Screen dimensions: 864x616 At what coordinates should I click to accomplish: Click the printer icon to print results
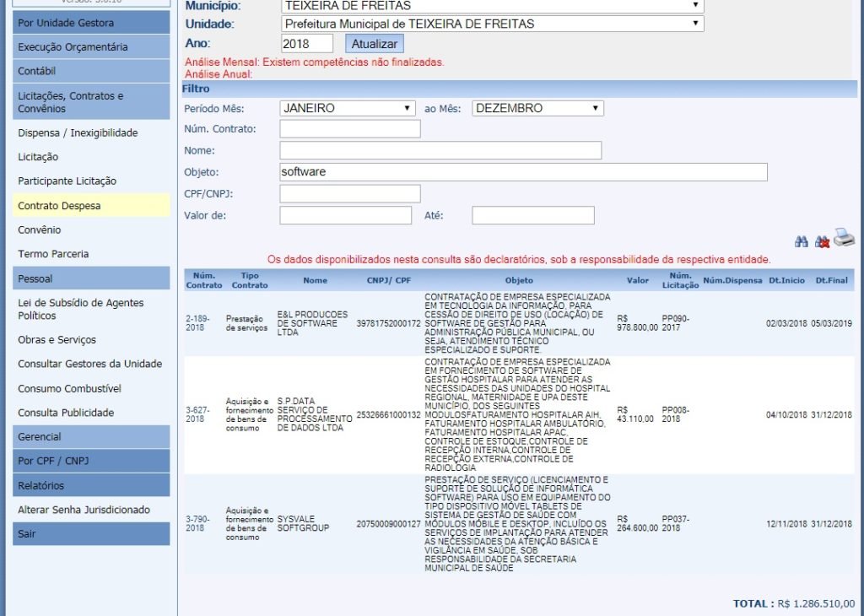(x=844, y=239)
